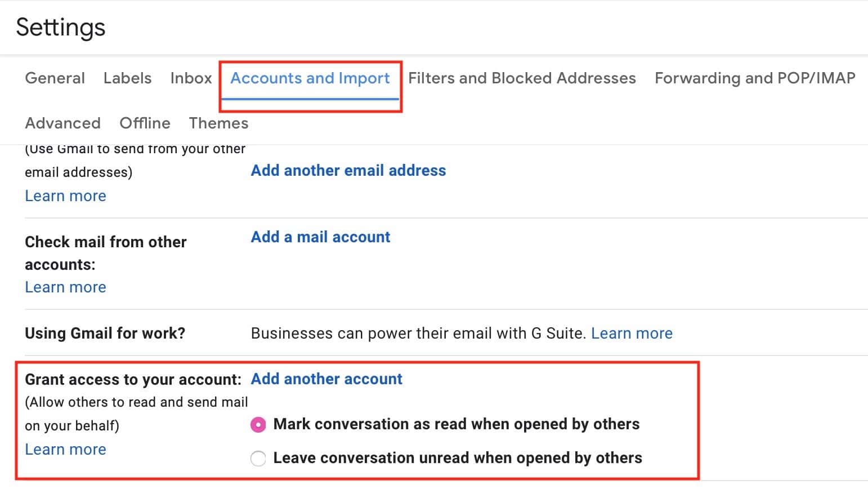Open Learn more under Check mail from other accounts

click(65, 287)
